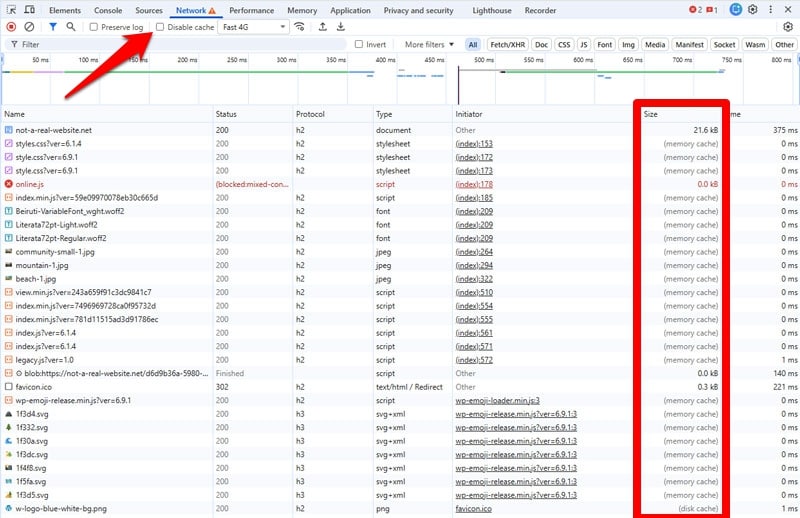Viewport: 800px width, 518px height.
Task: Export HAR file download icon
Action: [341, 27]
